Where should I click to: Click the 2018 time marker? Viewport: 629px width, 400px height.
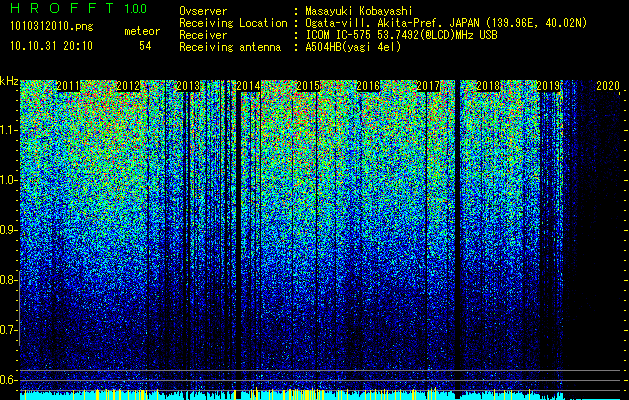pos(488,86)
